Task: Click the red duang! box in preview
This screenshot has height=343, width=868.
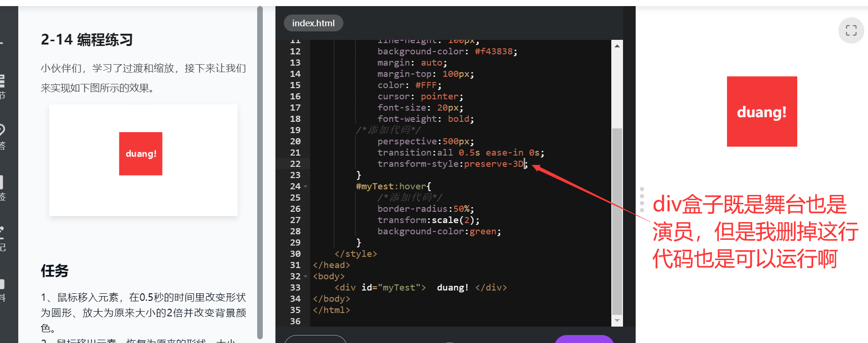Action: tap(762, 112)
